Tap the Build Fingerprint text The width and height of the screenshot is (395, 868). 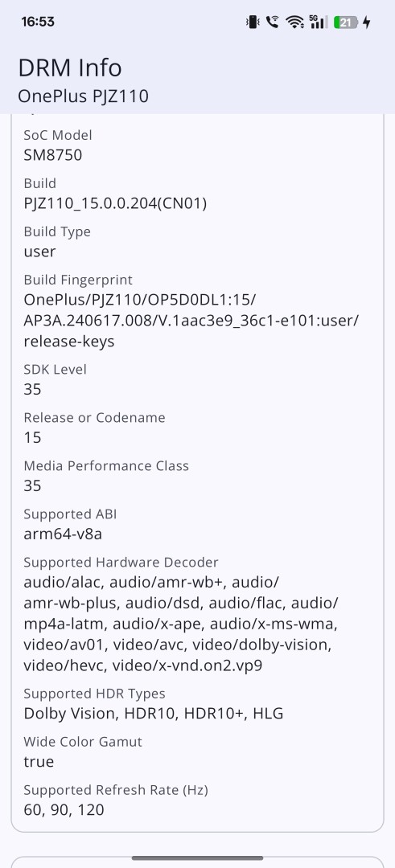click(191, 321)
